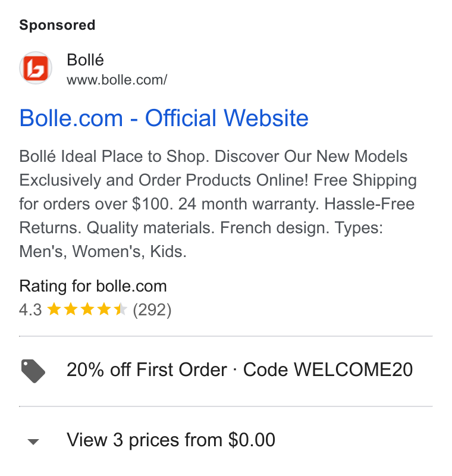
Task: Click the Code WELCOME20 promo text
Action: click(328, 369)
